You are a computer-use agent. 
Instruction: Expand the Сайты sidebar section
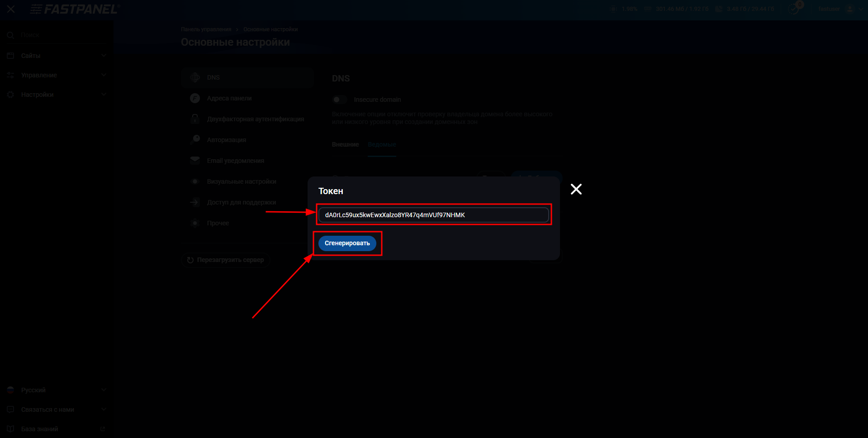pos(57,56)
